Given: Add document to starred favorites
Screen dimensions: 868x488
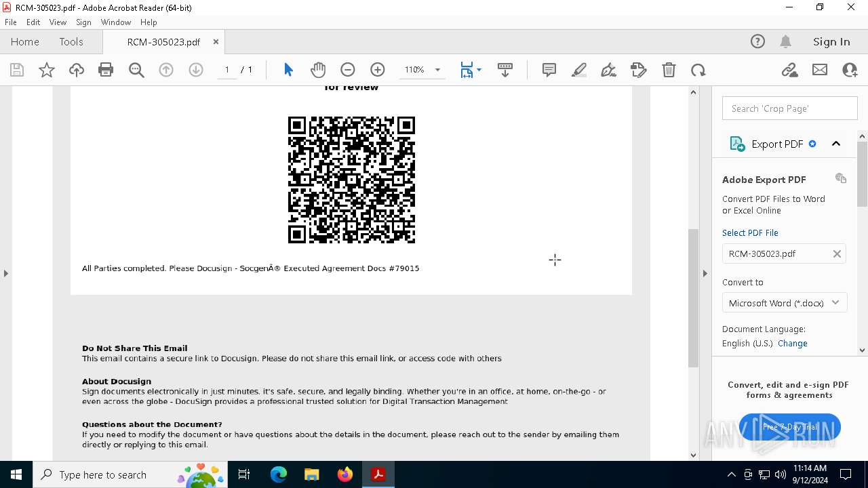Looking at the screenshot, I should tap(47, 70).
